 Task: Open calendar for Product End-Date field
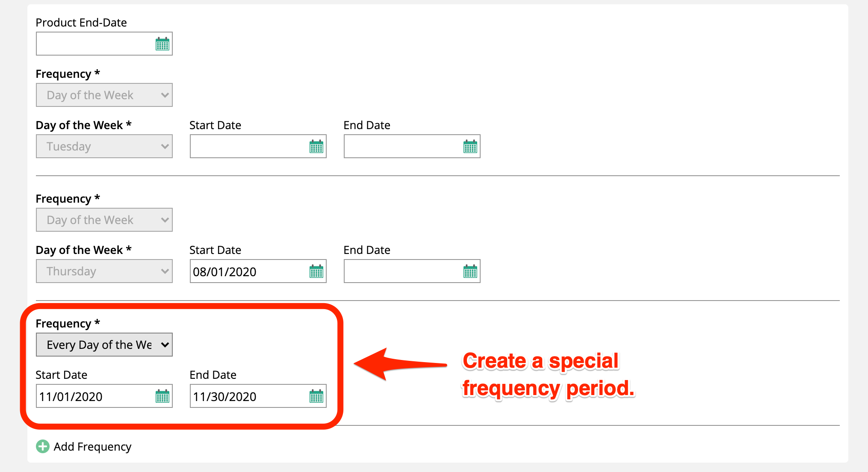coord(162,44)
